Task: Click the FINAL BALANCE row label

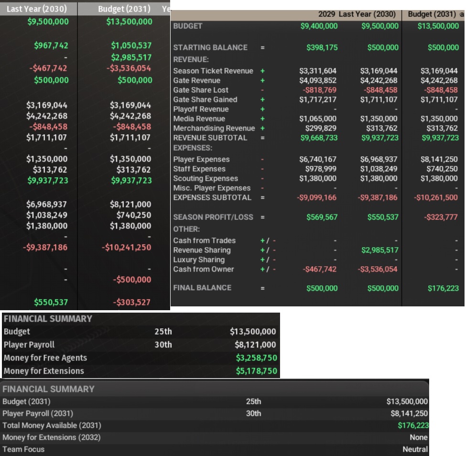Action: click(x=202, y=288)
